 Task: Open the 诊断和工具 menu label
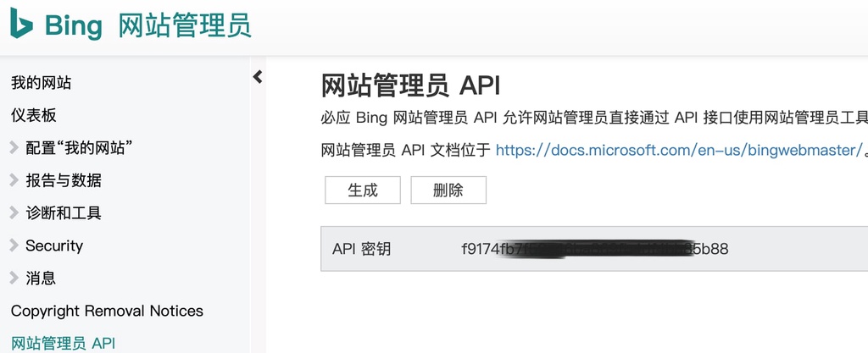point(64,212)
